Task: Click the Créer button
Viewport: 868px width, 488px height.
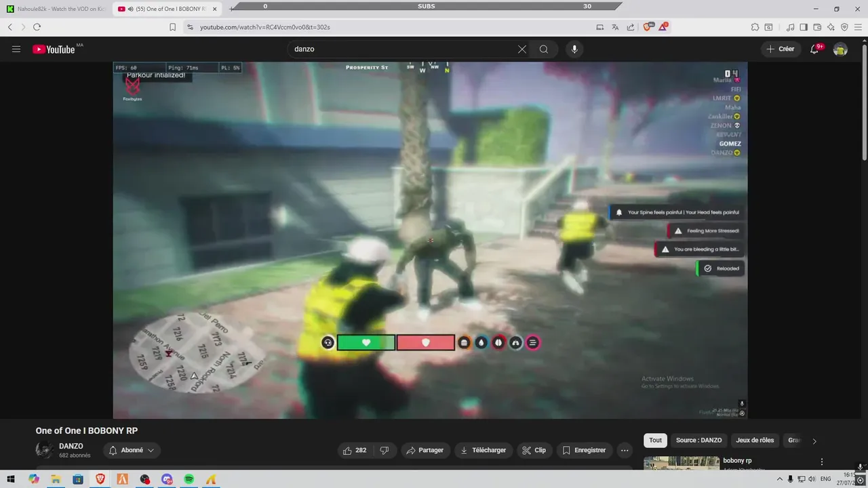Action: coord(780,49)
